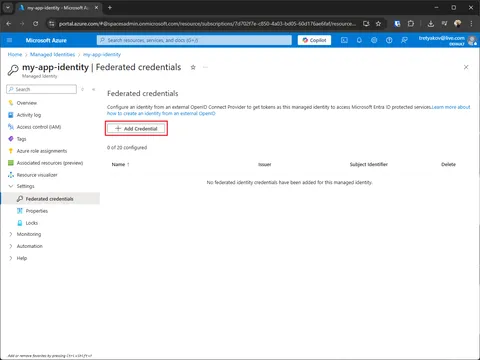Viewport: 480px width, 360px height.
Task: Click the browser profile avatar
Action: coord(458,24)
